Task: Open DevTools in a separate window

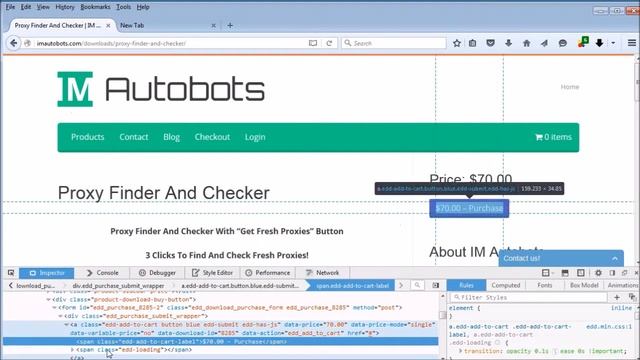Action: coord(624,273)
